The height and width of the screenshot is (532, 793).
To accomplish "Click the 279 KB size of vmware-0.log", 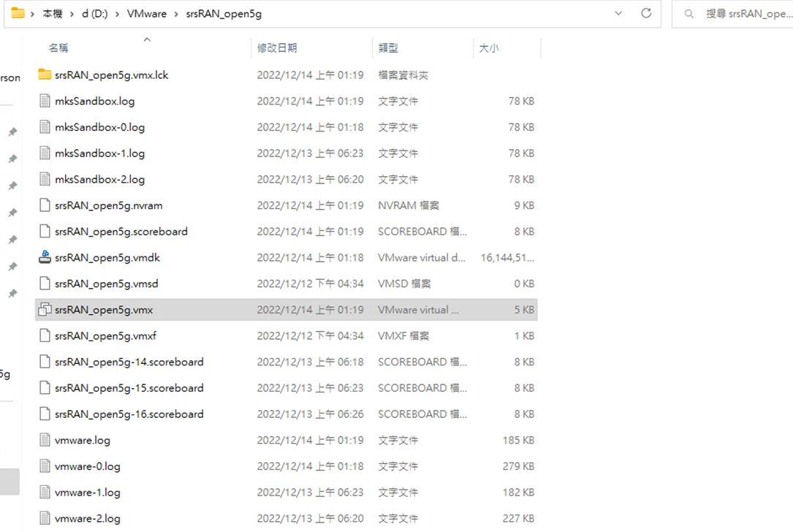I will [518, 466].
